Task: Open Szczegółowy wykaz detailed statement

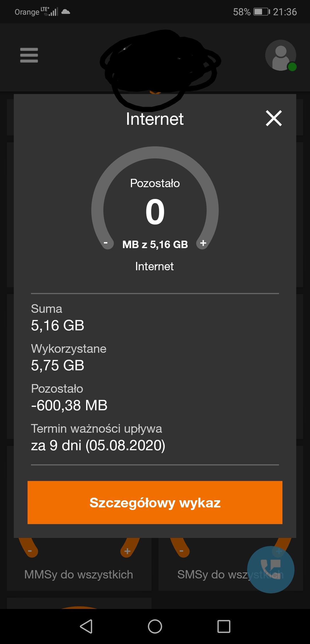Action: tap(155, 503)
